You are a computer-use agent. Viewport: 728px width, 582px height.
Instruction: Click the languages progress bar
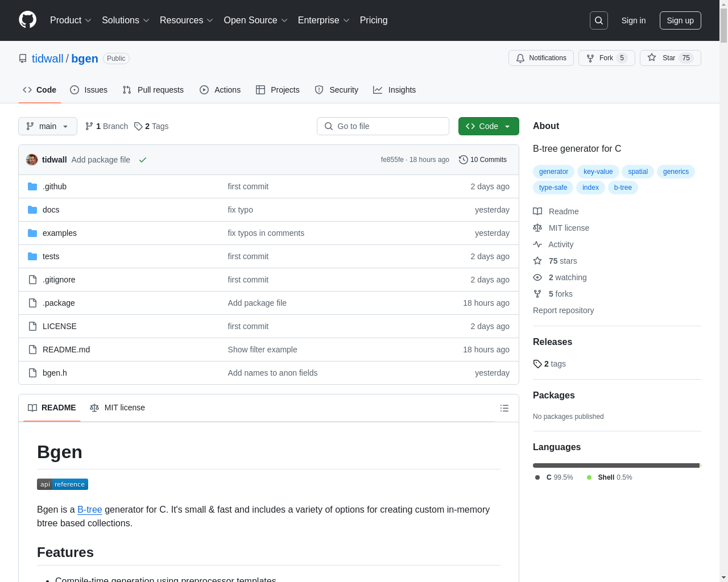[617, 465]
